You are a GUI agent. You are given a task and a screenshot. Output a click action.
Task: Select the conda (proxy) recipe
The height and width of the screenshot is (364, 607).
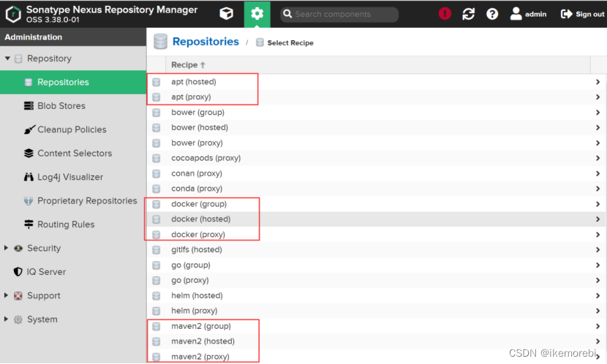point(375,189)
